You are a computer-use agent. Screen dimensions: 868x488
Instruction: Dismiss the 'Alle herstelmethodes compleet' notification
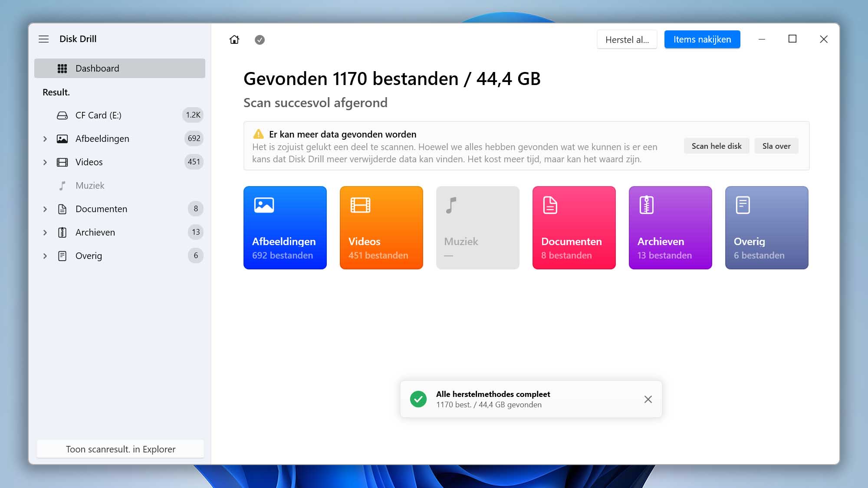click(648, 399)
